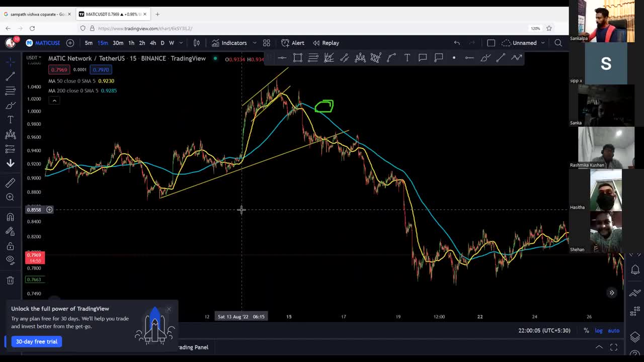Start bar Replay
Viewport: 644px width, 362px height.
click(x=326, y=43)
